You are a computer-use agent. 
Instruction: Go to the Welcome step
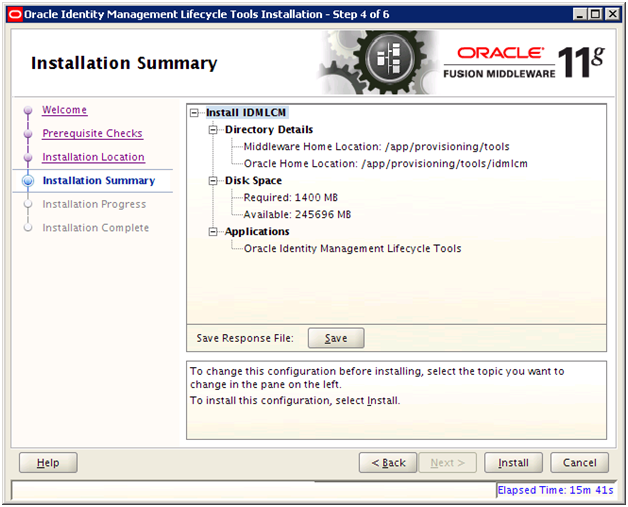pyautogui.click(x=64, y=110)
